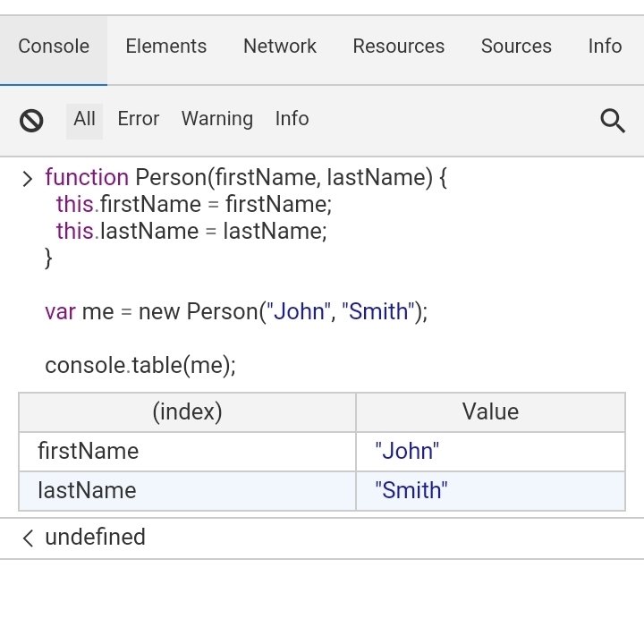Click the this.firstName = firstName; line
This screenshot has height=644, width=644.
point(194,205)
